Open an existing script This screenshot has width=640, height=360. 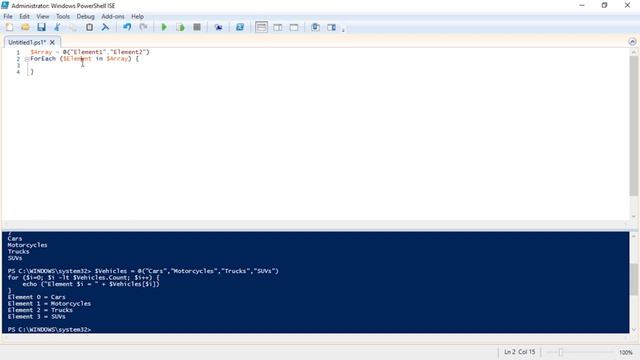pos(25,27)
